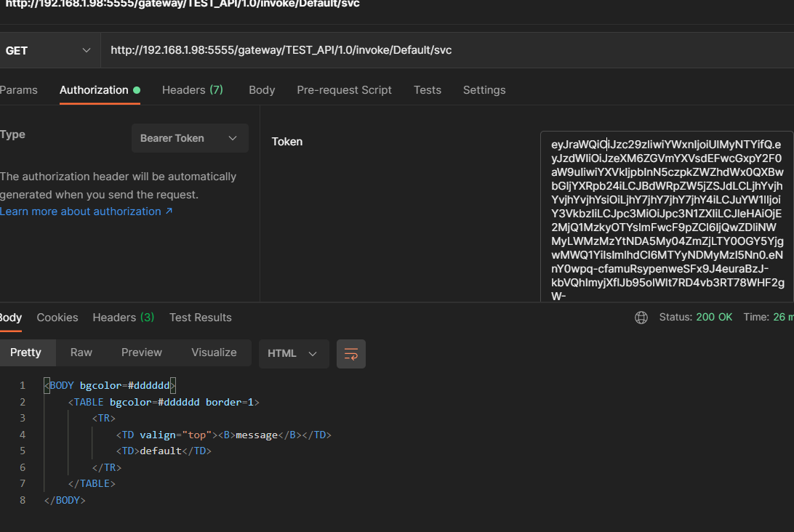Click inside the Token text field
The height and width of the screenshot is (532, 794).
(x=666, y=218)
